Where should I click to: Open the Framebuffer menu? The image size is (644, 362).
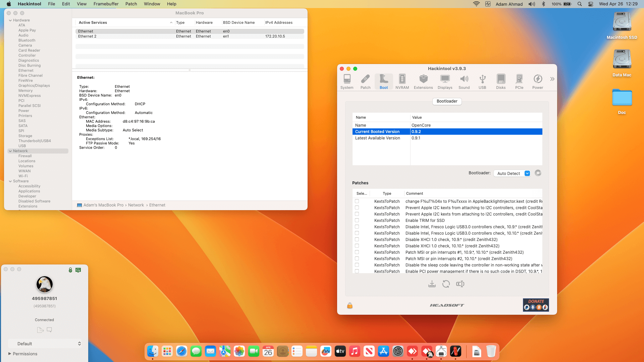[x=106, y=4]
